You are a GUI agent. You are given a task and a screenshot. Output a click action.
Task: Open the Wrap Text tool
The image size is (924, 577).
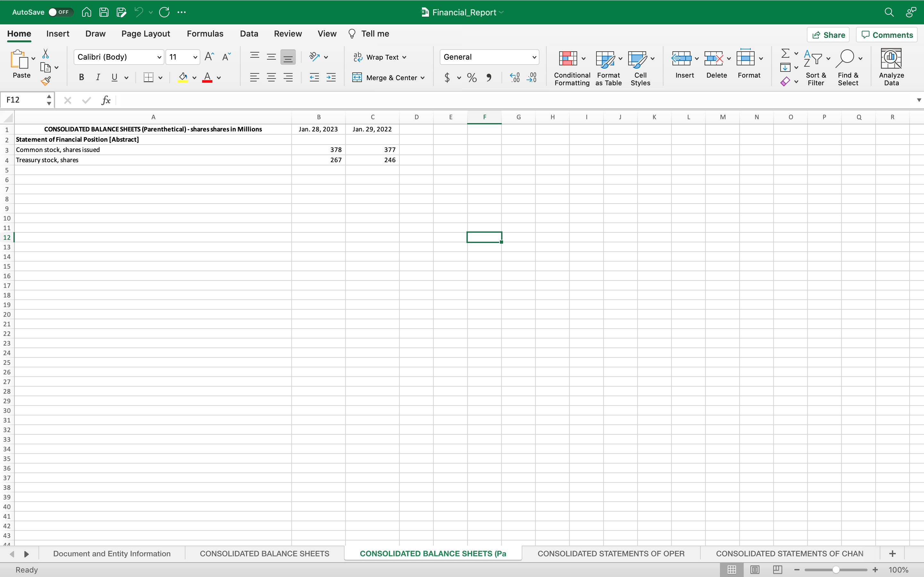pos(380,56)
